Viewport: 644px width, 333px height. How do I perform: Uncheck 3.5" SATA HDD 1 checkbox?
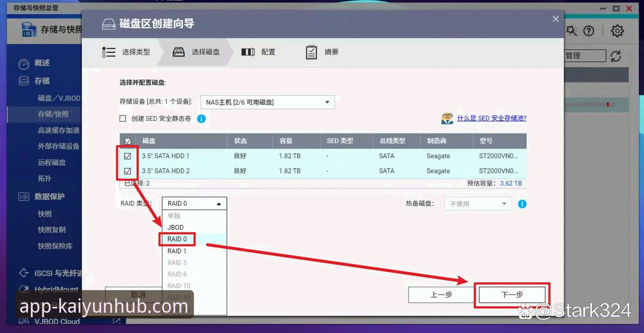(x=128, y=156)
